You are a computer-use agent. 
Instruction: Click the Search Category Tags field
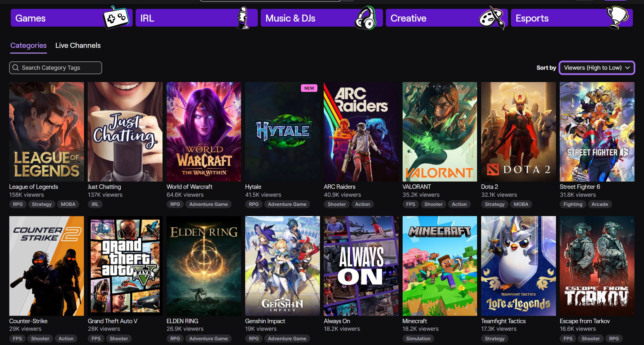[x=59, y=68]
